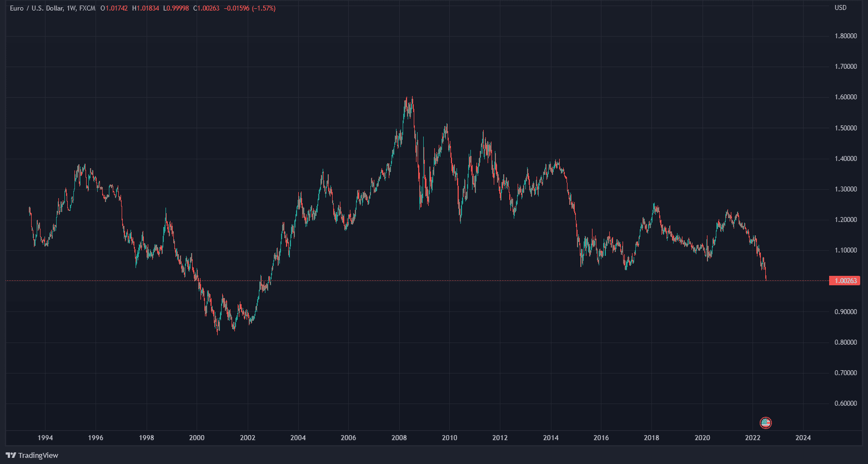This screenshot has height=464, width=868.
Task: Click the 0.60000 price scale label
Action: [846, 404]
